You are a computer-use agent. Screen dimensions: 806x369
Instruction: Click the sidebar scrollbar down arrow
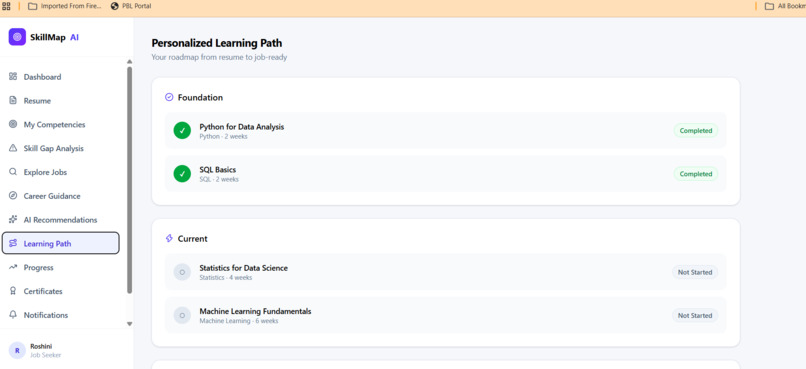pos(130,324)
